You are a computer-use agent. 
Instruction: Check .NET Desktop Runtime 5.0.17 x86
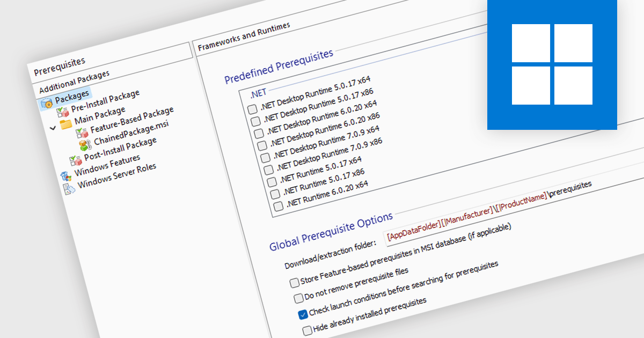(255, 121)
